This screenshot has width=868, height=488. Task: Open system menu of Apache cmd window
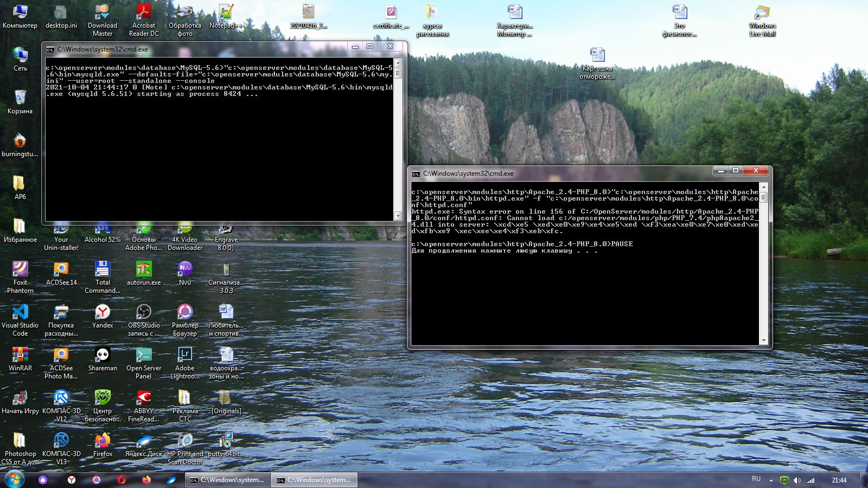[x=416, y=174]
